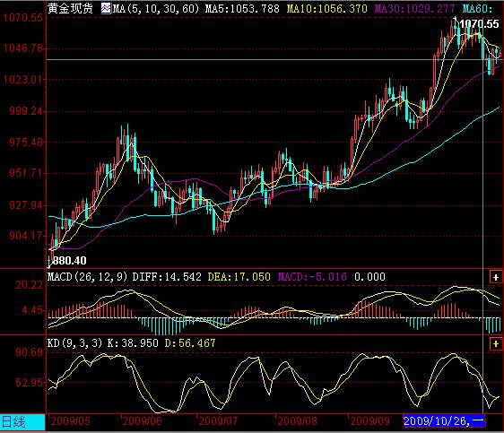Expand the KD panel with yellow plus button
This screenshot has height=433, width=504.
click(x=495, y=343)
